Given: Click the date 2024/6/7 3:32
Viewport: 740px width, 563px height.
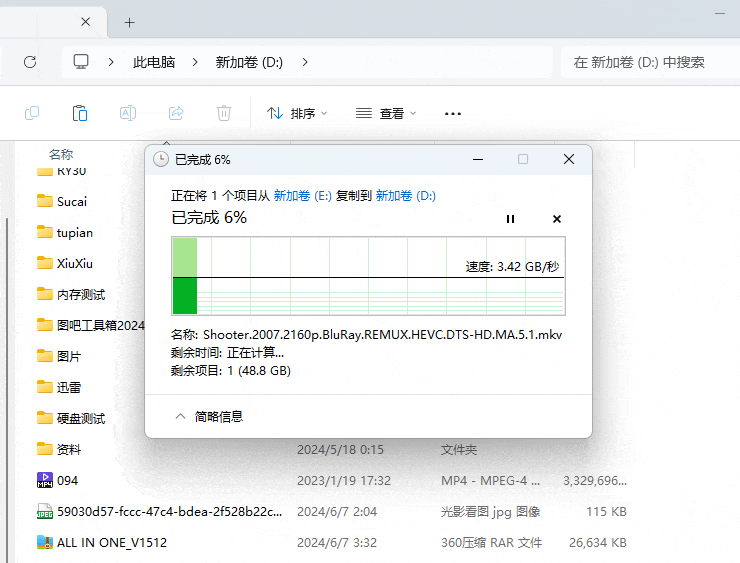Looking at the screenshot, I should pyautogui.click(x=337, y=543).
